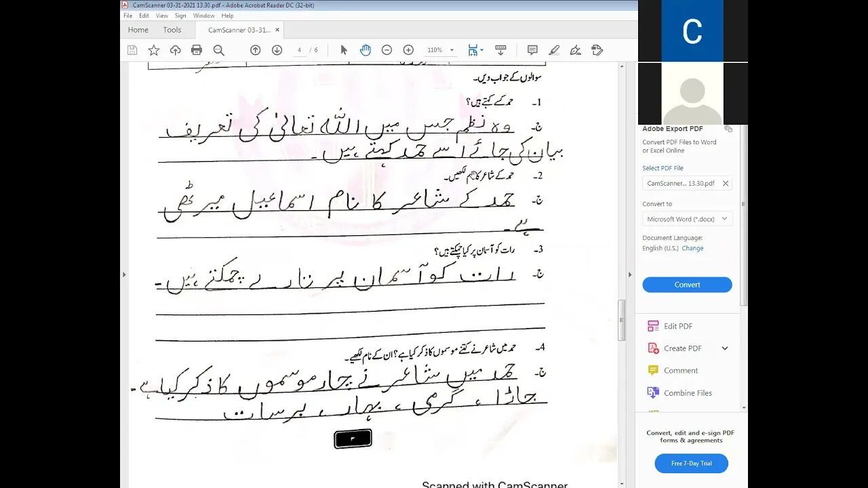Select the CamScanner 03-31 document tab

click(x=239, y=30)
